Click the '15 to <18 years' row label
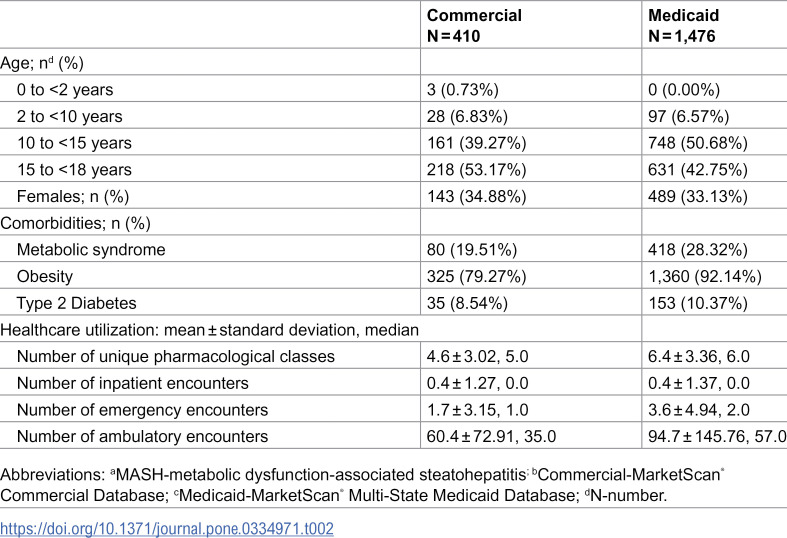 (x=74, y=169)
